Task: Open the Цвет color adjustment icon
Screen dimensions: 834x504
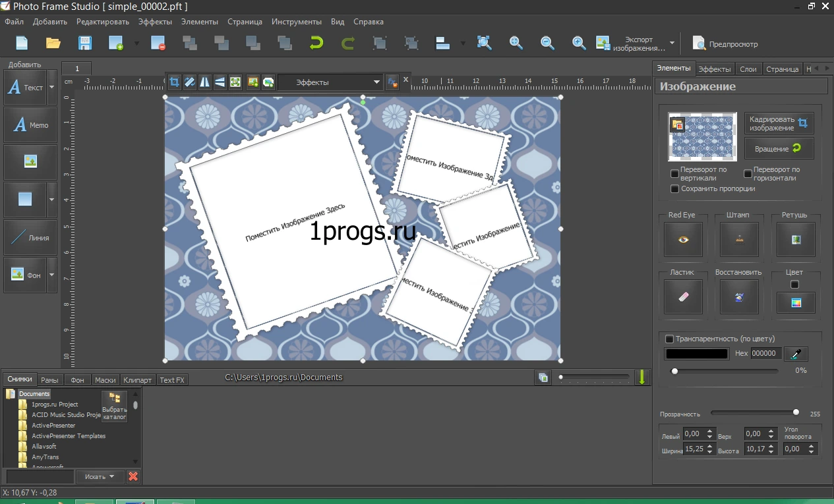Action: coord(796,302)
